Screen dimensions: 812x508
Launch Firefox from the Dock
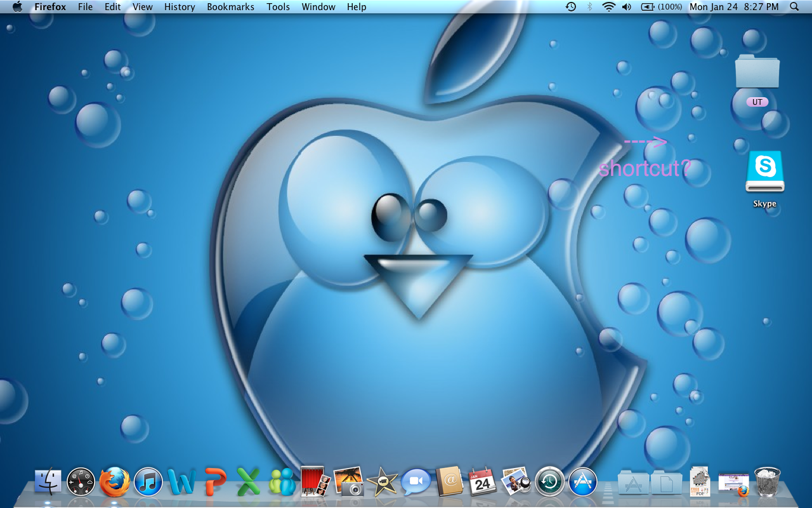tap(115, 482)
